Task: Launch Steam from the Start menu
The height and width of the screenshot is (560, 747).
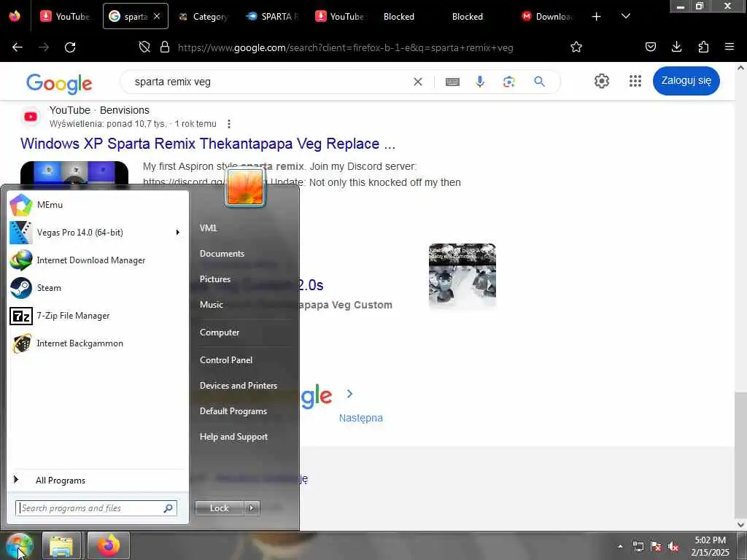Action: coord(98,287)
